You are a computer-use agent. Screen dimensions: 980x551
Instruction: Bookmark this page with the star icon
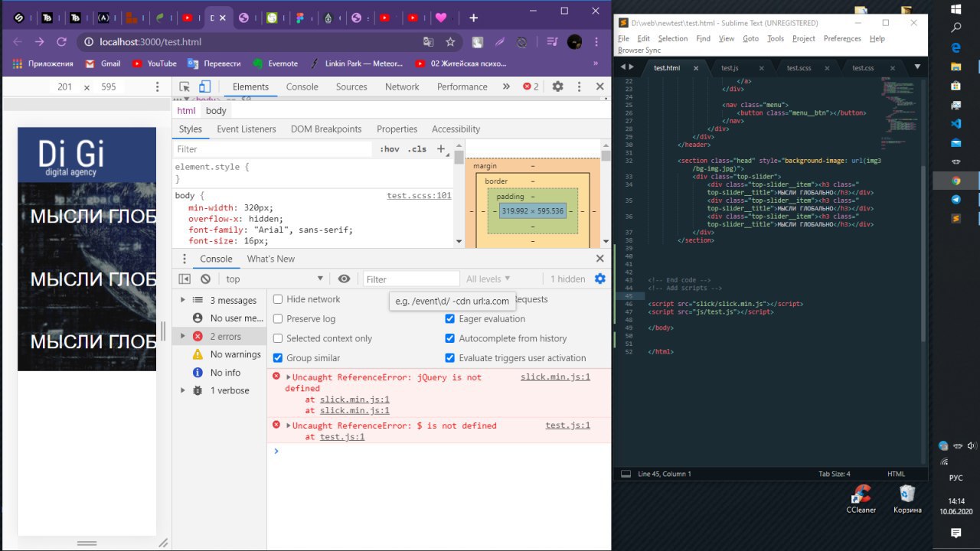pos(450,42)
